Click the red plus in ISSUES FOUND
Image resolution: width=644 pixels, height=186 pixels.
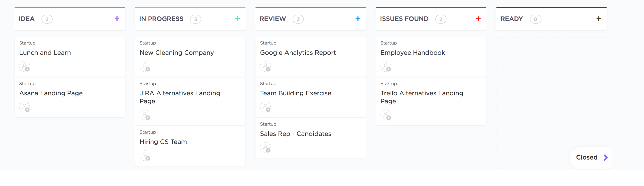478,19
